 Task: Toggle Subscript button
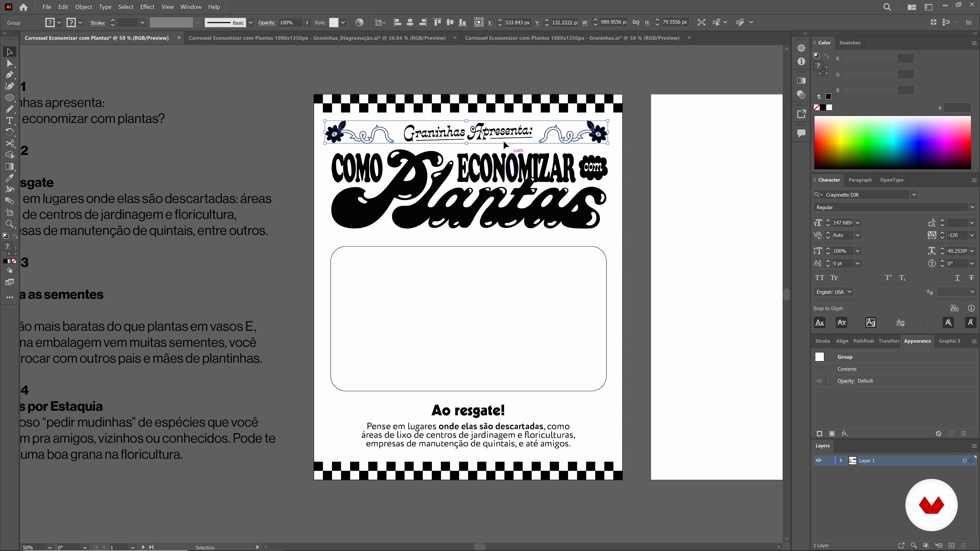[x=902, y=278]
